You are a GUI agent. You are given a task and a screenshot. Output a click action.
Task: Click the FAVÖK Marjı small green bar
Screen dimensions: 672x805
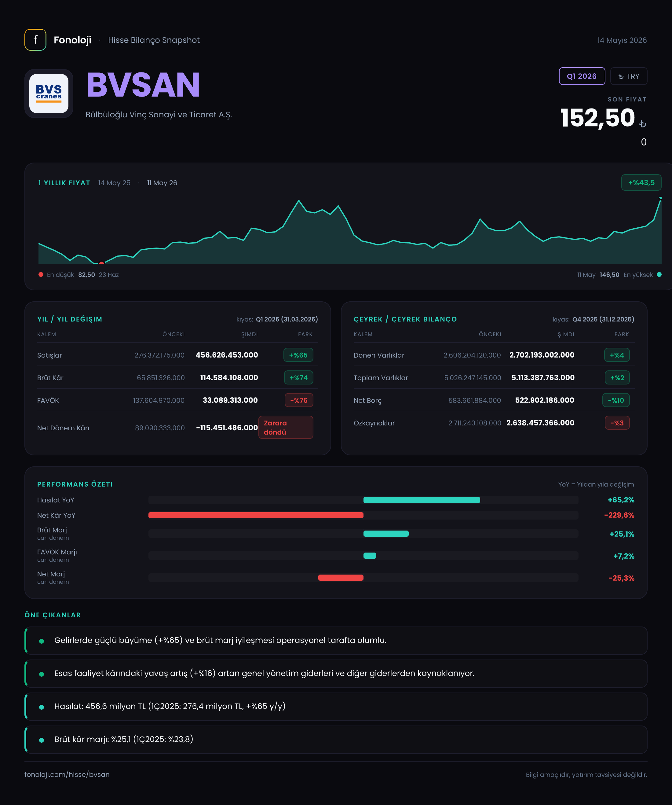click(x=370, y=555)
